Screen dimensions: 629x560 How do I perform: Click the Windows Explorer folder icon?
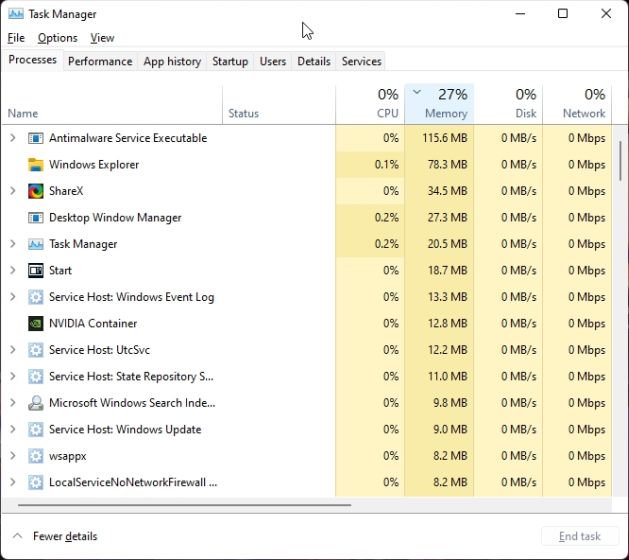36,165
